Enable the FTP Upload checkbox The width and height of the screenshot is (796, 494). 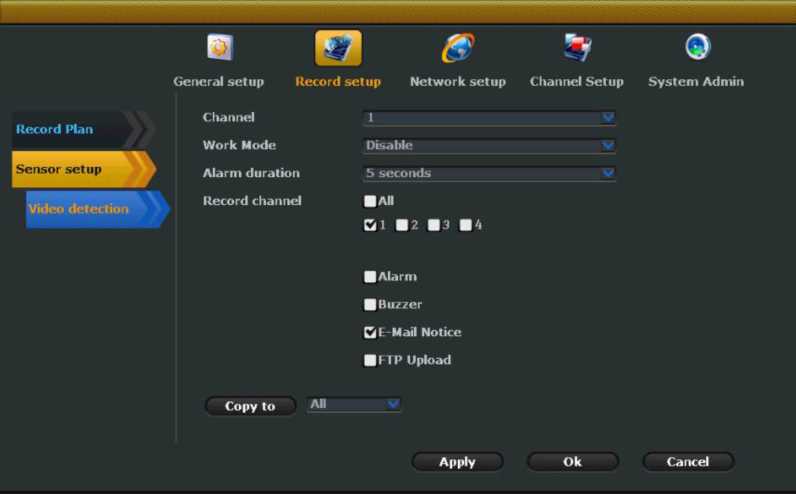pyautogui.click(x=370, y=360)
